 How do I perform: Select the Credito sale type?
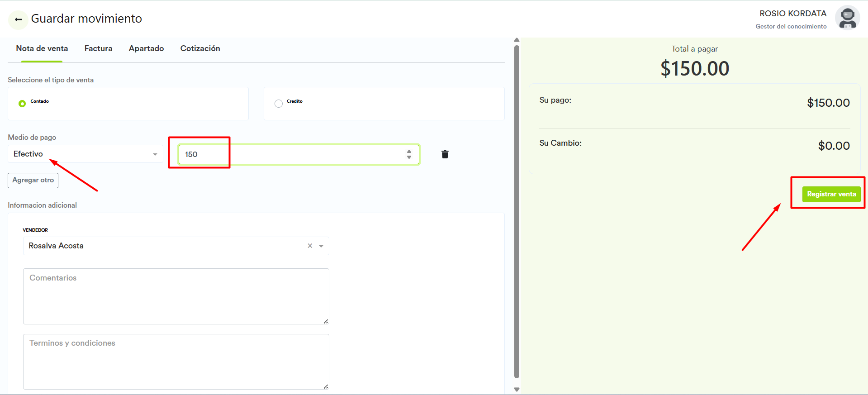279,104
